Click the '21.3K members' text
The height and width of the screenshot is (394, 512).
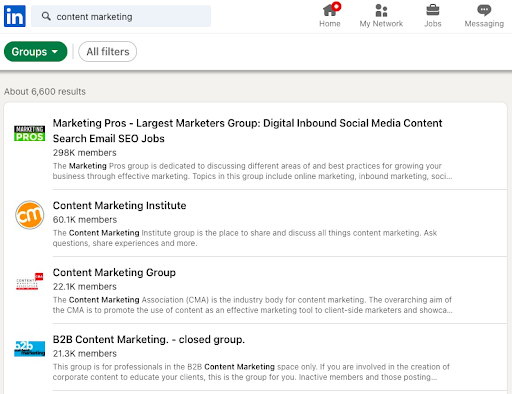[x=85, y=354]
